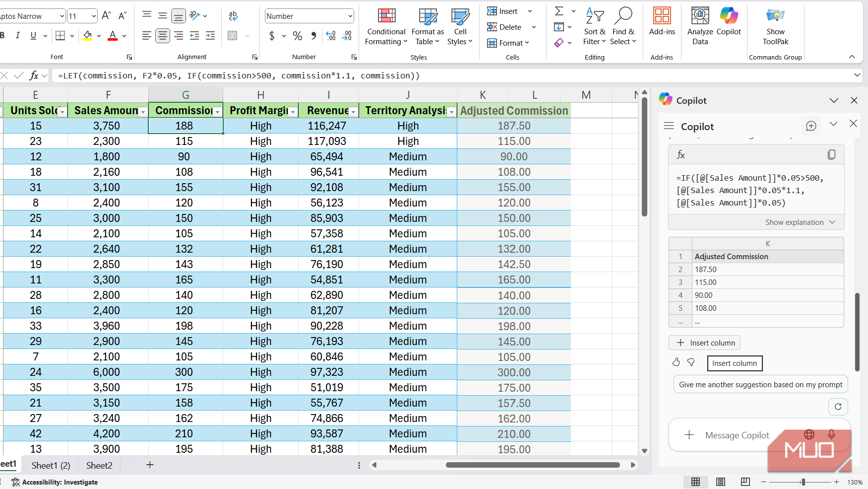Open Find & Select tool
Image resolution: width=868 pixels, height=489 pixels.
[623, 27]
